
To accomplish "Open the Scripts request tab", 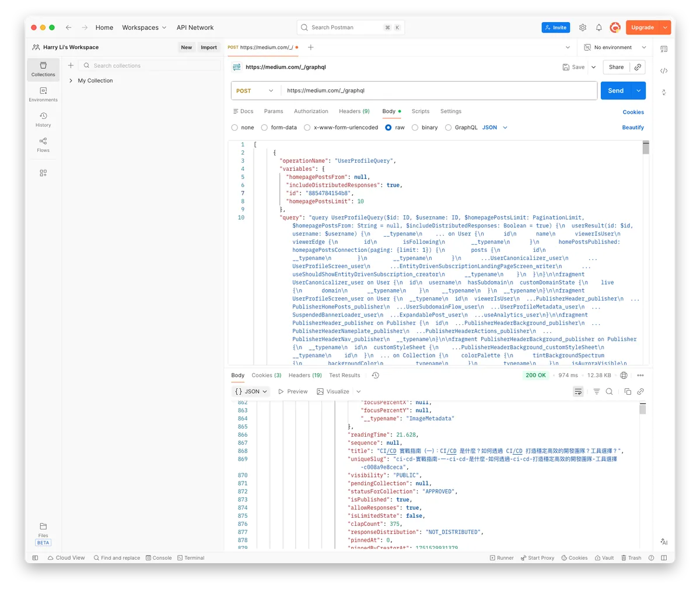I will 420,111.
